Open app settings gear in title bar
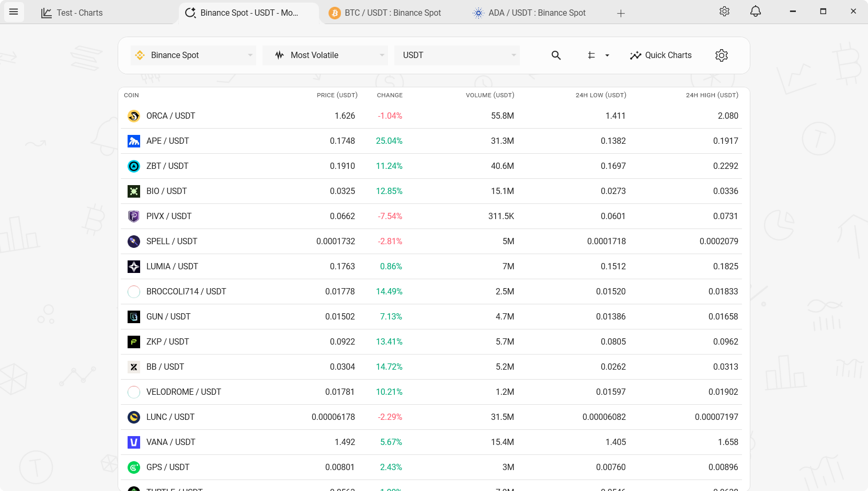Screen dimensions: 868x491 pos(724,12)
